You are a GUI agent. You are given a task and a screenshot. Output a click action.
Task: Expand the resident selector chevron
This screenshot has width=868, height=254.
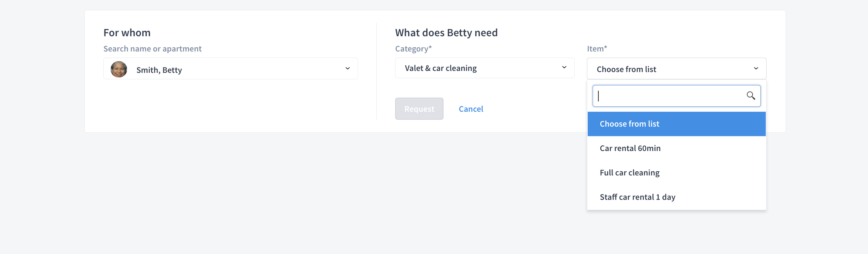(347, 68)
